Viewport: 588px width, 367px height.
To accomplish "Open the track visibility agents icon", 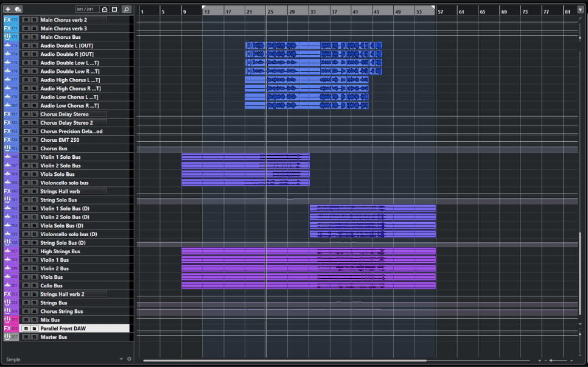I will coord(105,10).
